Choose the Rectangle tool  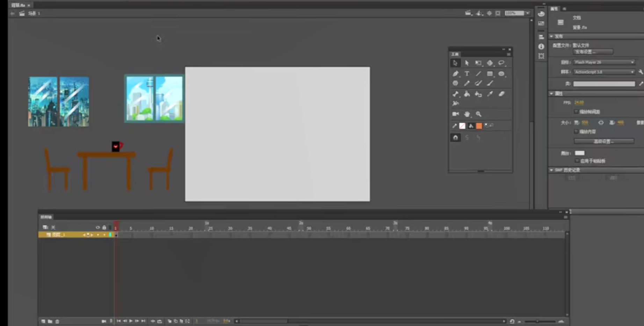(490, 74)
